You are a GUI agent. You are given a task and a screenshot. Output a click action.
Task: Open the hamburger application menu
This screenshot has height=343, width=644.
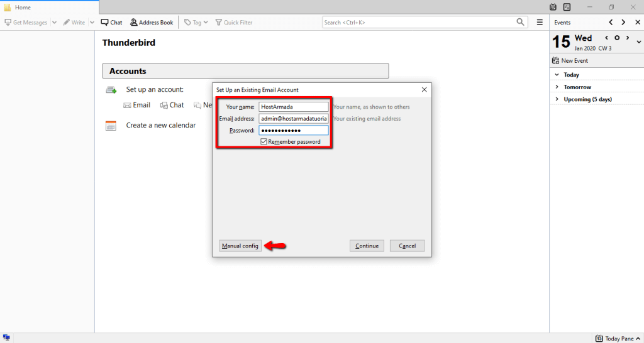(540, 23)
